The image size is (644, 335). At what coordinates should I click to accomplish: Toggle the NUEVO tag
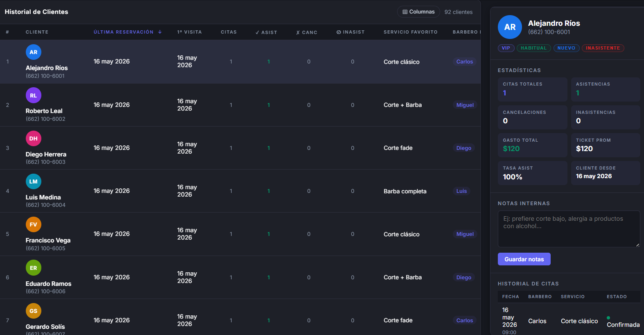point(566,48)
